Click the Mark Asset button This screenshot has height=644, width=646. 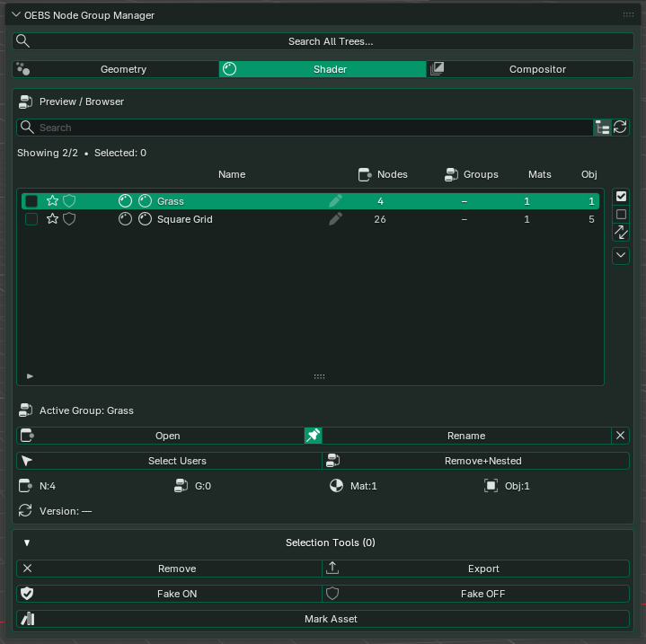(323, 619)
